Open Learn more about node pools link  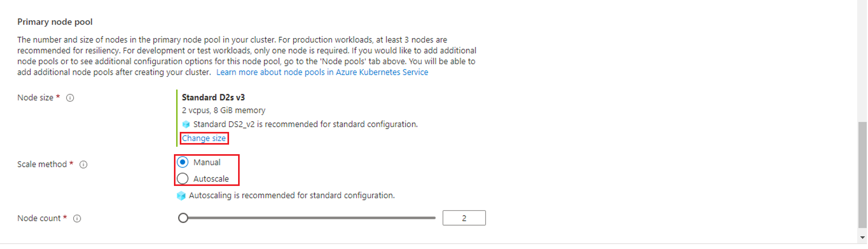click(322, 73)
